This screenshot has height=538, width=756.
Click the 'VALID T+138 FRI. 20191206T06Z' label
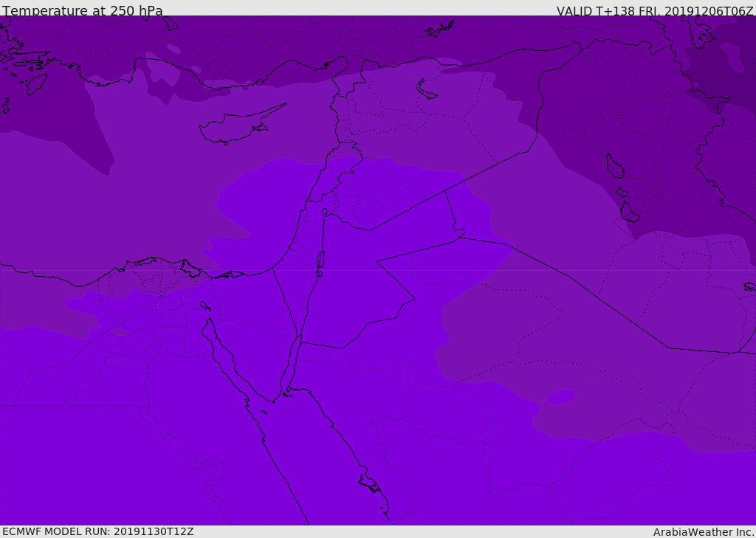(655, 11)
